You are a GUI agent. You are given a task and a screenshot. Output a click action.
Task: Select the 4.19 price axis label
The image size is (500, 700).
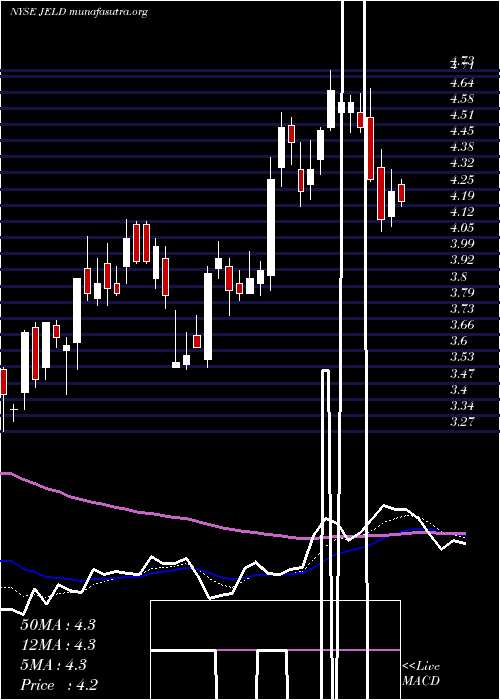[x=462, y=196]
